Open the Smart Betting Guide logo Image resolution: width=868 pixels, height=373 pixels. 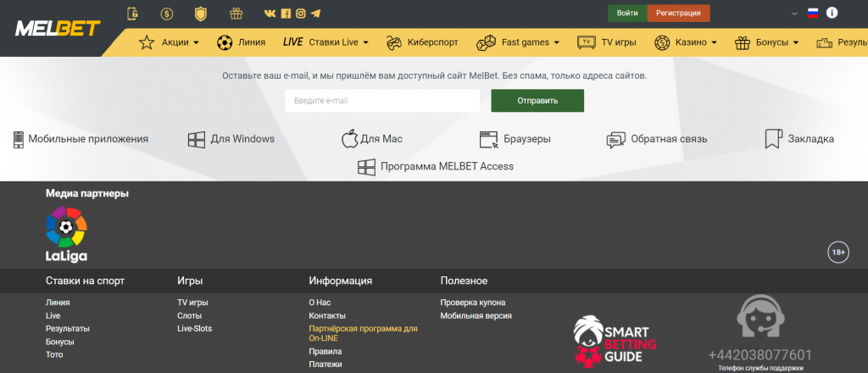click(x=615, y=342)
